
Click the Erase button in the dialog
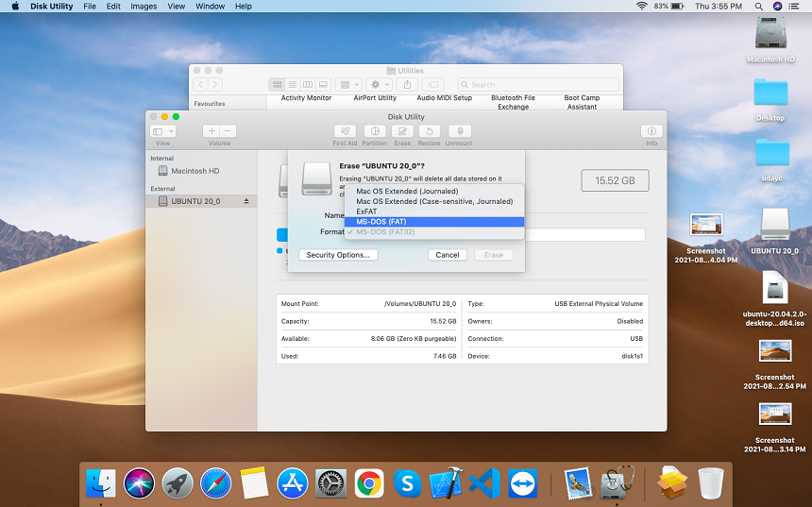(494, 255)
